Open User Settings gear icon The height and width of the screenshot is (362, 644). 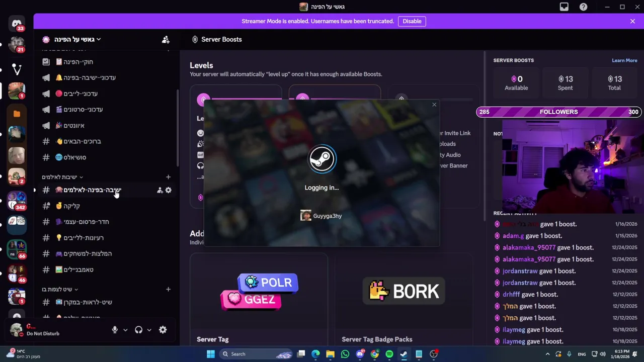[x=163, y=330]
